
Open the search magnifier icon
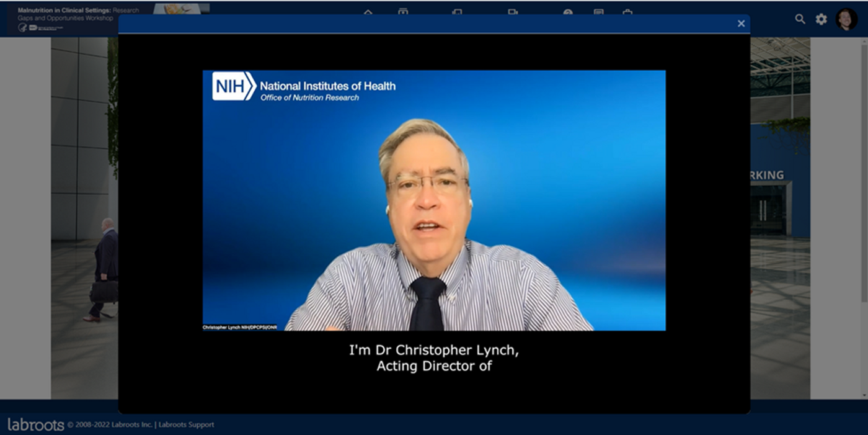coord(800,19)
